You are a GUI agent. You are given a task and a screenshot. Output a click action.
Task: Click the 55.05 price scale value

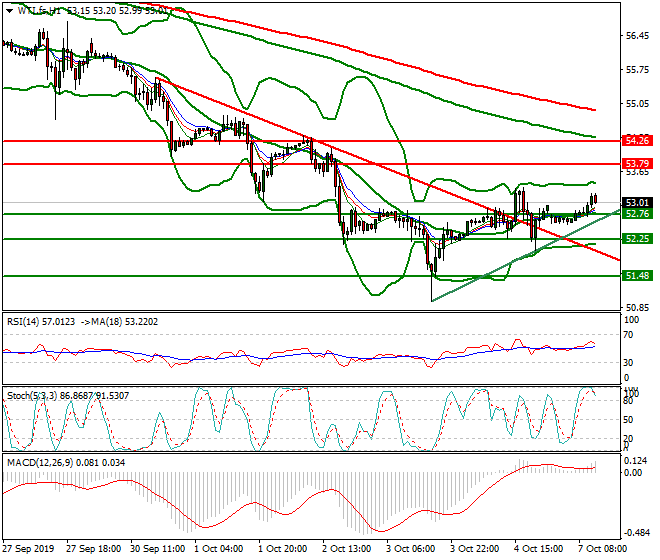pyautogui.click(x=637, y=104)
